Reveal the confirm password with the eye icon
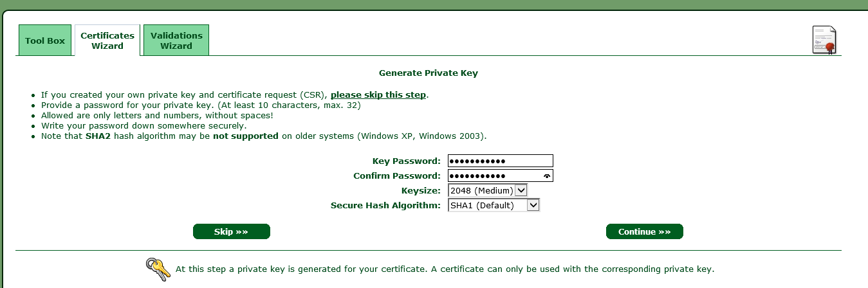Viewport: 868px width, 288px height. (x=547, y=175)
